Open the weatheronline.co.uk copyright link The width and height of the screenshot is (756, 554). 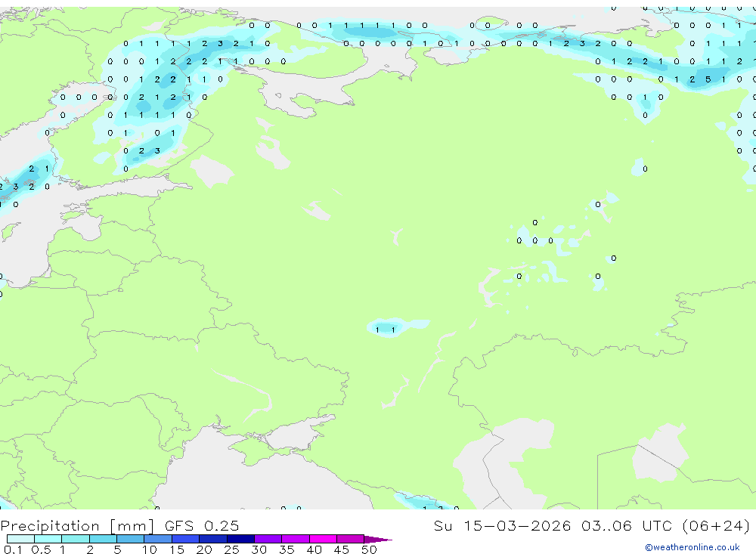coord(692,547)
